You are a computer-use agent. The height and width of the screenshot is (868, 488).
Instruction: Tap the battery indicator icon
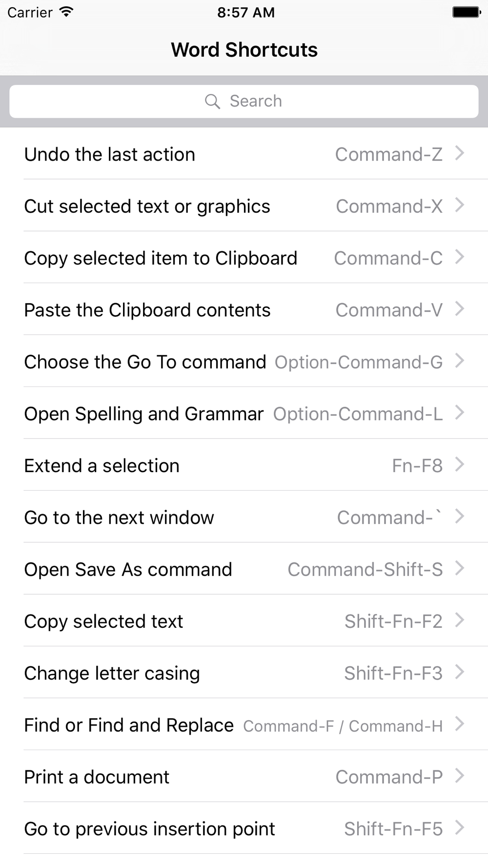(466, 12)
